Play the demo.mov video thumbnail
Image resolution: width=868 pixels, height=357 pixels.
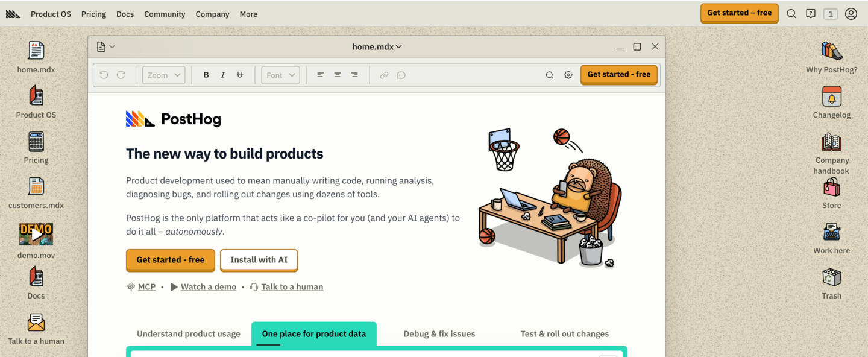click(x=36, y=234)
